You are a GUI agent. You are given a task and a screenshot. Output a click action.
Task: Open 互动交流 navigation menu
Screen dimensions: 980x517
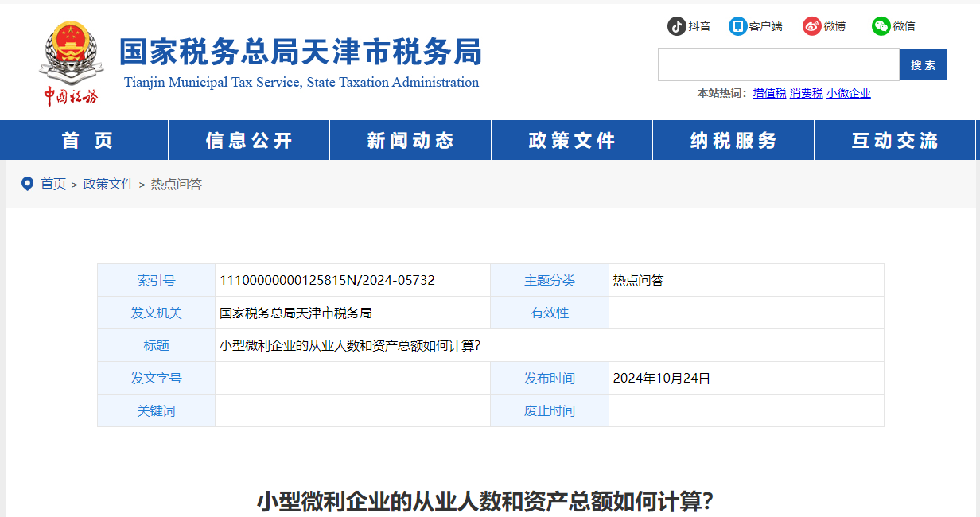[x=895, y=141]
